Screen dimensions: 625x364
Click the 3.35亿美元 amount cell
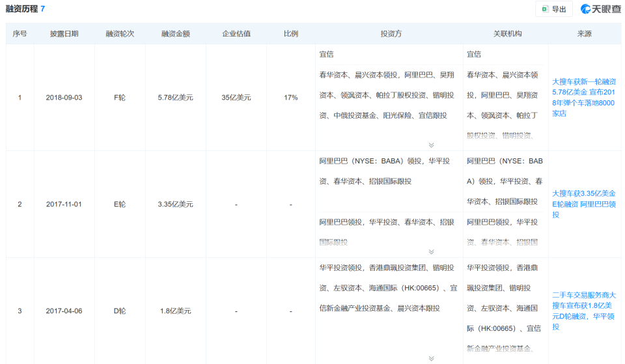click(x=175, y=204)
